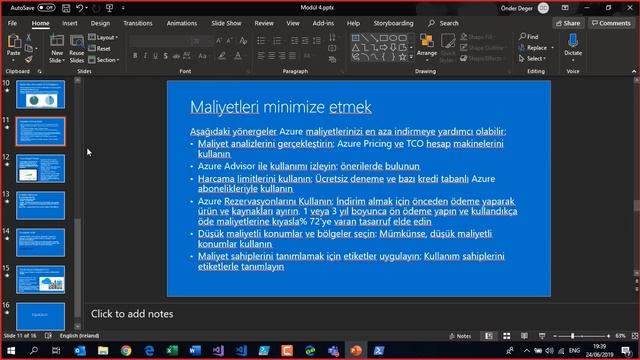Open the Select dropdown in Editing

click(533, 59)
